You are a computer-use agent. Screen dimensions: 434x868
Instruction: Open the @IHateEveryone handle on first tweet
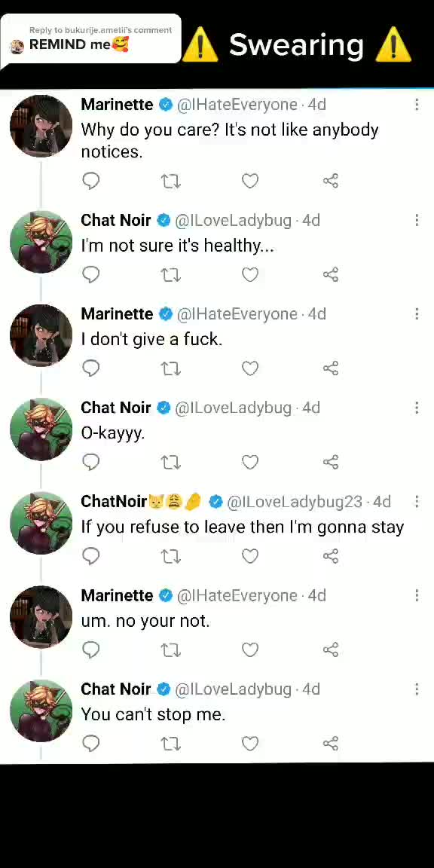click(237, 105)
